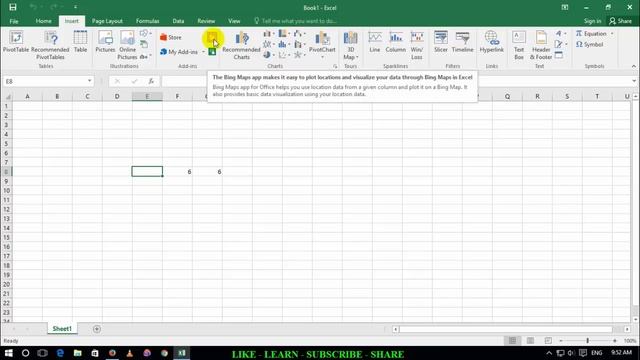The height and width of the screenshot is (360, 640).
Task: Open Recommended PivotTables
Action: click(x=50, y=45)
